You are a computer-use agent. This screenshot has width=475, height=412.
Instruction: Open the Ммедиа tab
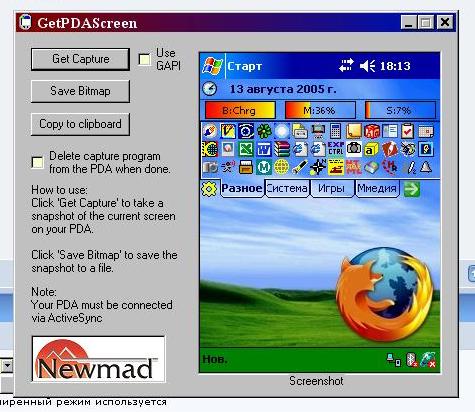coord(377,189)
